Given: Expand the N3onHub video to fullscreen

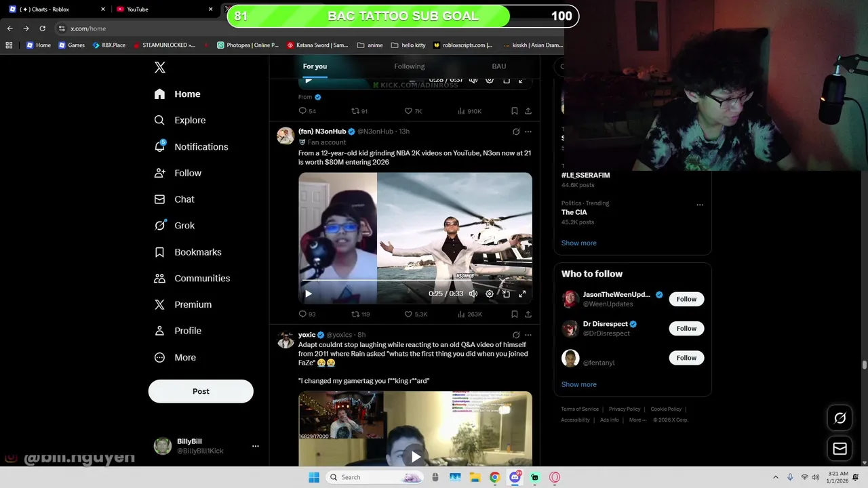Looking at the screenshot, I should pos(522,294).
